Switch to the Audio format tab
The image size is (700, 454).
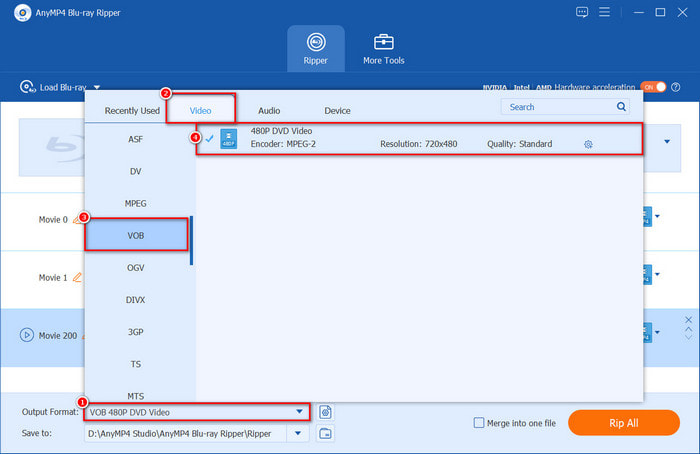(269, 111)
